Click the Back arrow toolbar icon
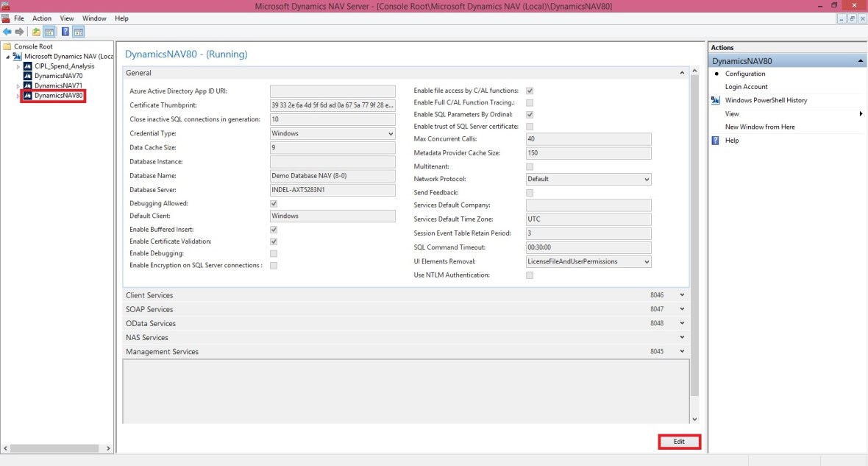868x466 pixels. 7,32
